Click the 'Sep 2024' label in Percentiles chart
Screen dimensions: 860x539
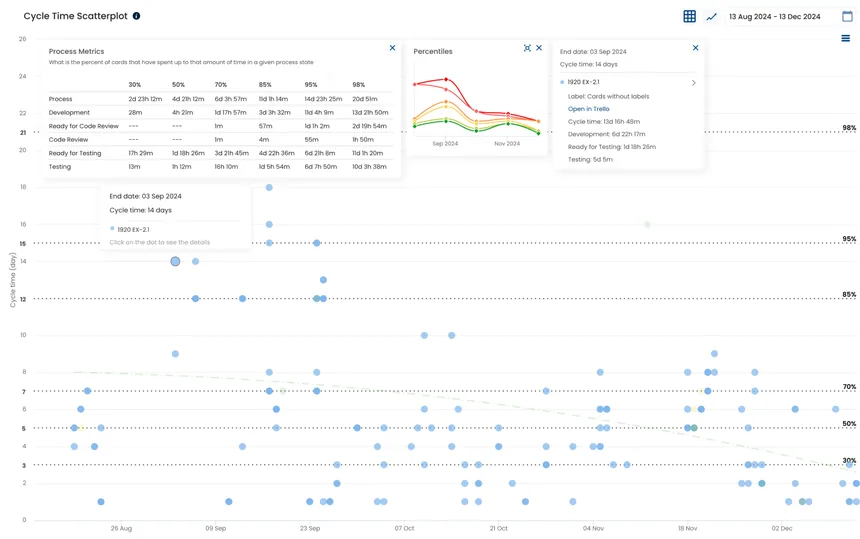445,144
